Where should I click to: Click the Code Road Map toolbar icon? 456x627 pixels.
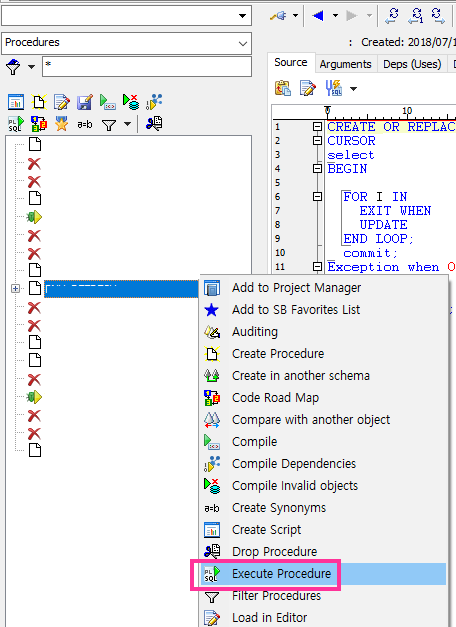(x=39, y=124)
